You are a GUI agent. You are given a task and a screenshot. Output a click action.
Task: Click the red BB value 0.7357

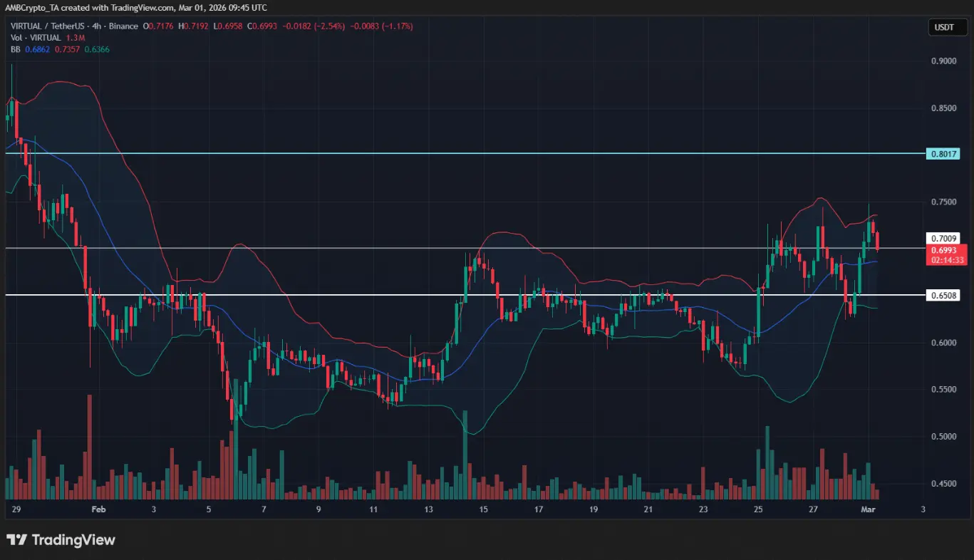[x=68, y=49]
